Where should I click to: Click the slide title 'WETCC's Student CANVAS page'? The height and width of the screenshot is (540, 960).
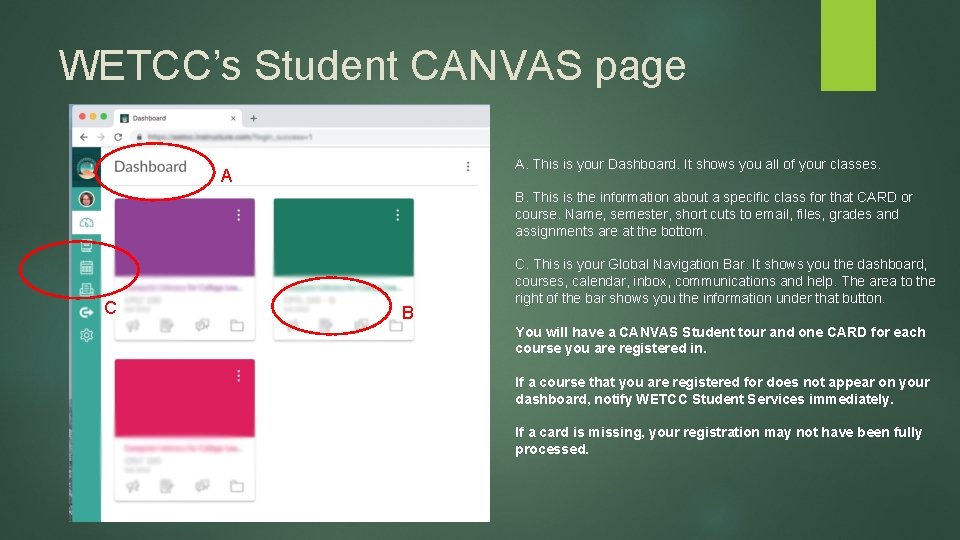[372, 65]
